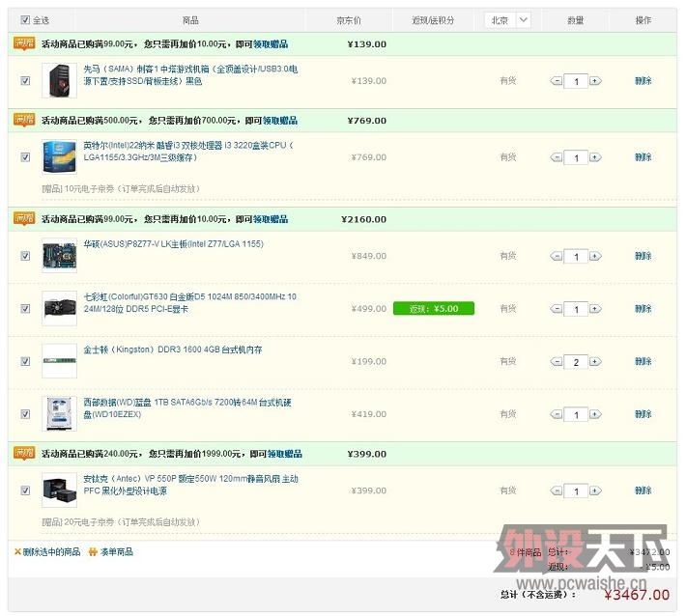Viewport: 687px width, 616px height.
Task: Uncheck the 先马 SAMA case item checkbox
Action: click(25, 80)
